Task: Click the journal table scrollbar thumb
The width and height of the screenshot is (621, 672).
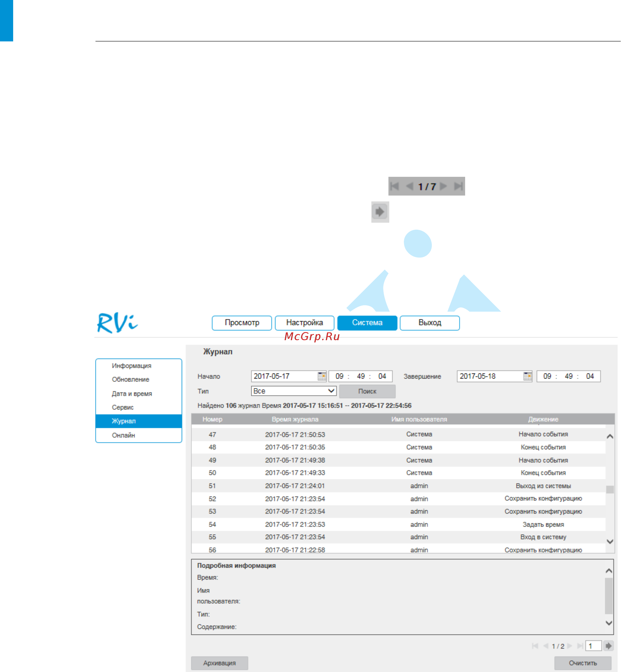Action: [x=610, y=490]
